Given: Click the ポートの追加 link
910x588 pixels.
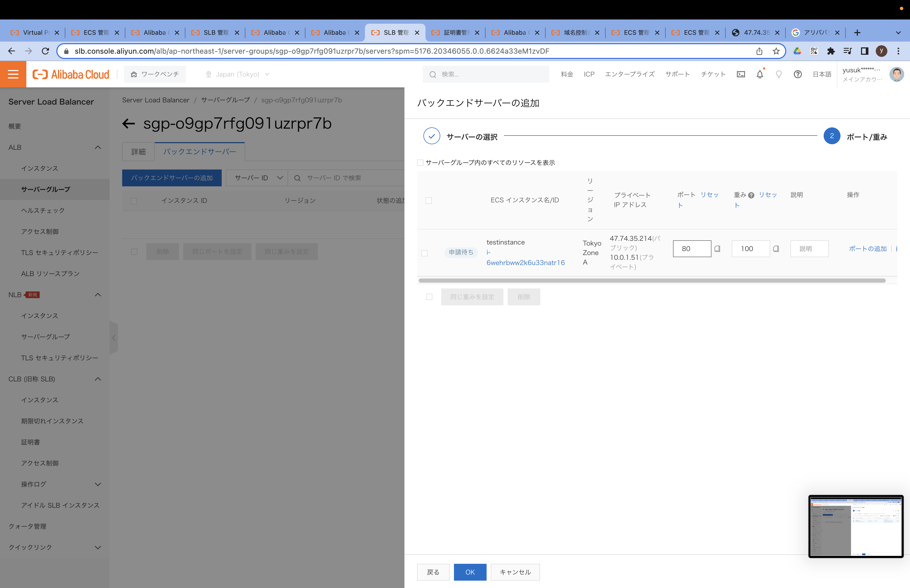Looking at the screenshot, I should coord(868,248).
